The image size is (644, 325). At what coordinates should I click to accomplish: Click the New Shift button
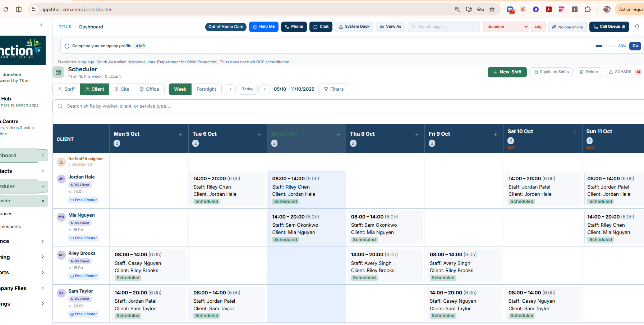tap(507, 72)
